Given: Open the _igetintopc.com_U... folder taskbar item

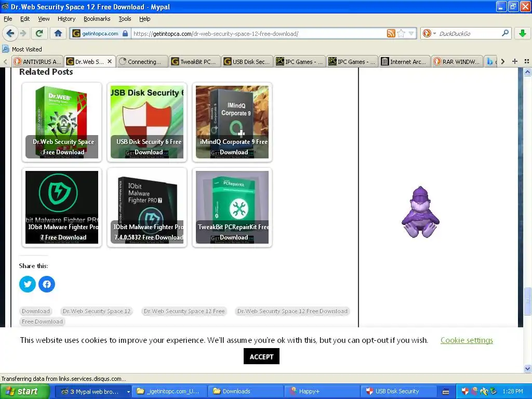Looking at the screenshot, I should click(169, 392).
